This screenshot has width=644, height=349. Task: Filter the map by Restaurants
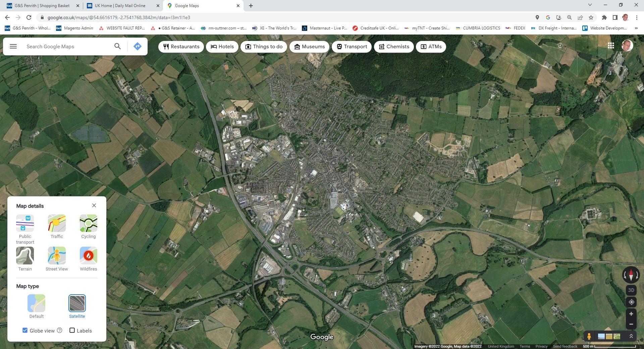point(181,47)
